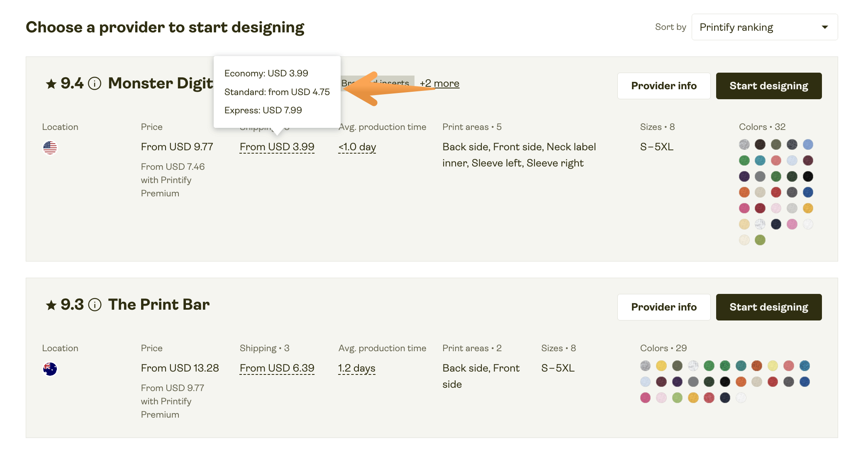Click the '<1.0 day' production time
Viewport: 868px width, 450px height.
[x=357, y=147]
